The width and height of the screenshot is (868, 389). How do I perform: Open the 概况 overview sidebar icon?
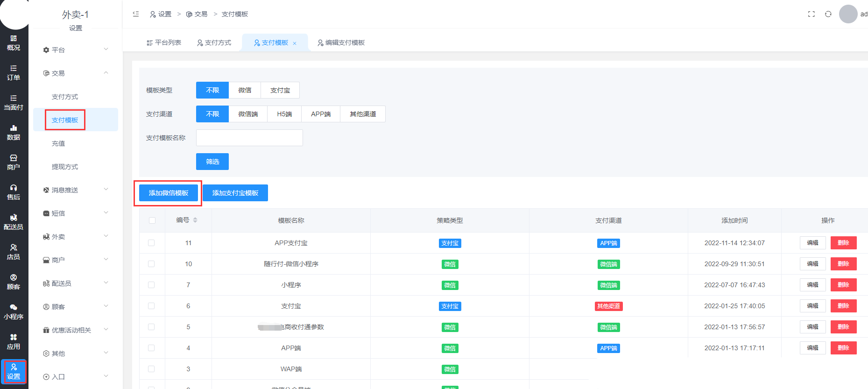14,43
